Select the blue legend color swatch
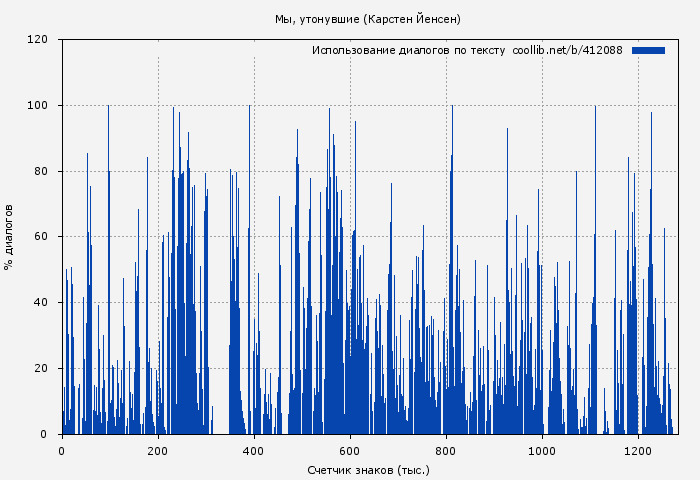The image size is (700, 480). [648, 50]
